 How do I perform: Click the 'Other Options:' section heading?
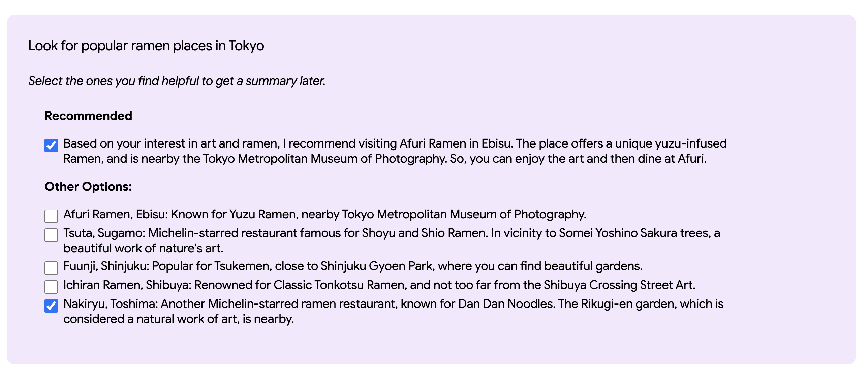pyautogui.click(x=88, y=187)
